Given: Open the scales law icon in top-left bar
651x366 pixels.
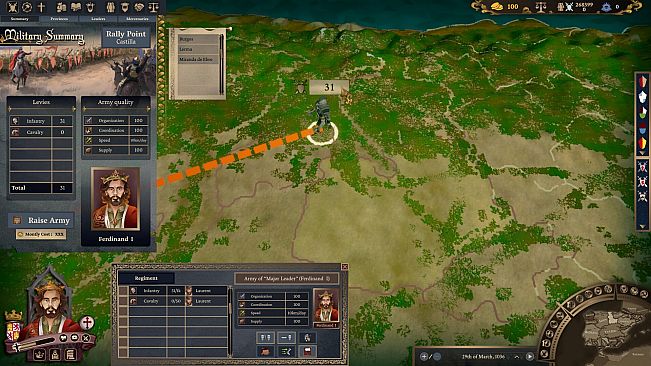Looking at the screenshot, I should 154,7.
